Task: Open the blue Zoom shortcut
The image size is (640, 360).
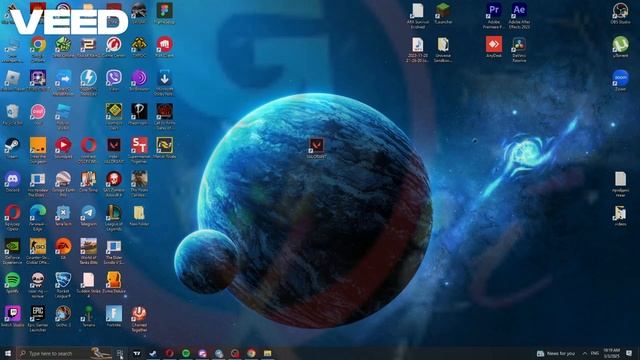Action: [x=620, y=78]
